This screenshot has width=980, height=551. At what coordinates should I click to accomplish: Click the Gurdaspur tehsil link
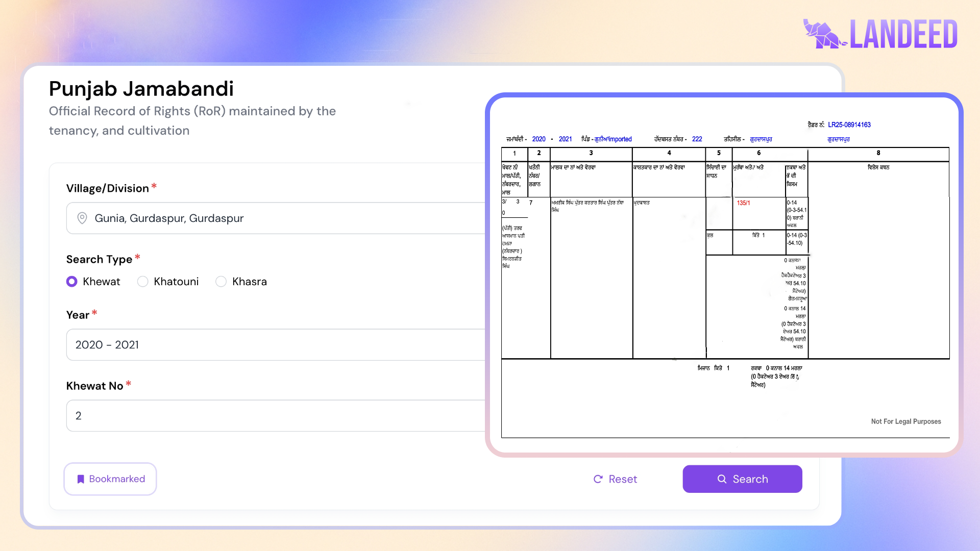pyautogui.click(x=761, y=139)
